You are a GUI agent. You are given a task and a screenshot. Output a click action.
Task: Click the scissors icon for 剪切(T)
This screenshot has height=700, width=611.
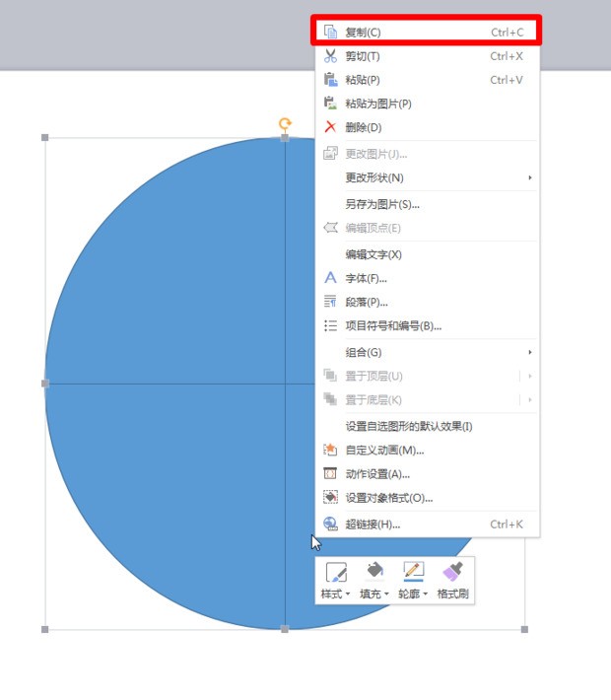pyautogui.click(x=330, y=56)
